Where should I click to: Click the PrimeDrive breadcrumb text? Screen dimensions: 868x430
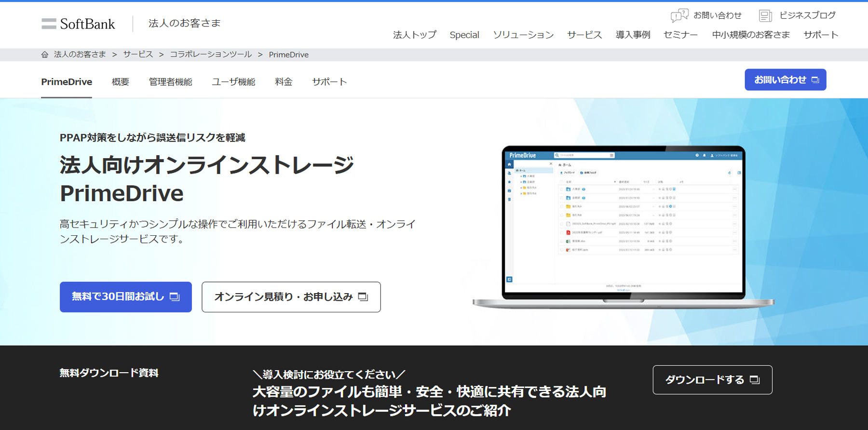point(288,54)
